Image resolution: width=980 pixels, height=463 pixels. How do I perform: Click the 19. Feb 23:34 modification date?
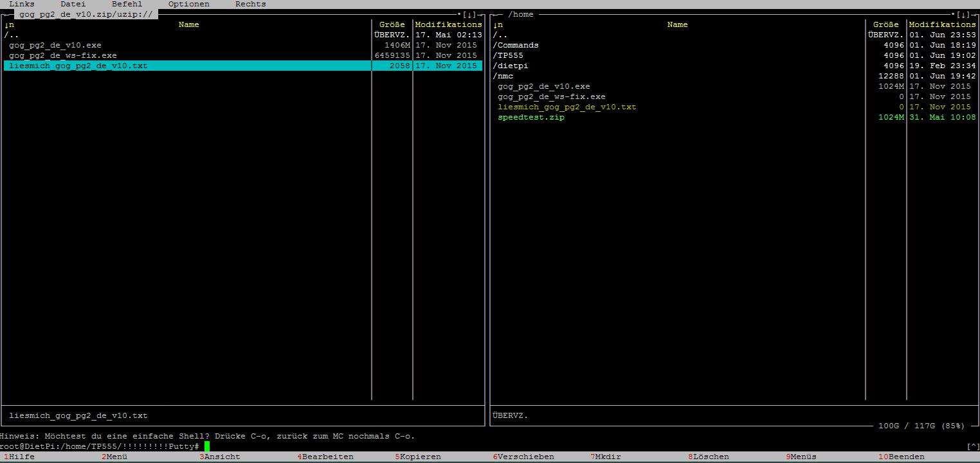click(943, 66)
